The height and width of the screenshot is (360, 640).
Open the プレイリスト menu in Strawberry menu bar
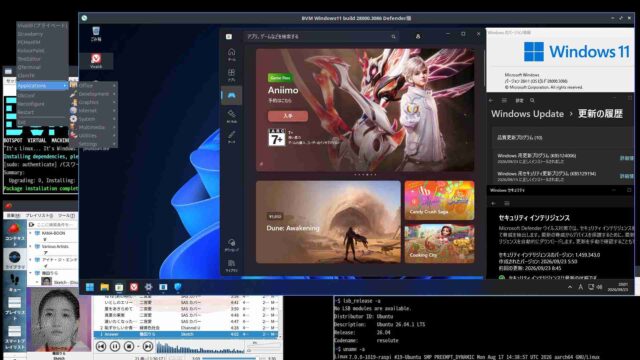(39, 215)
